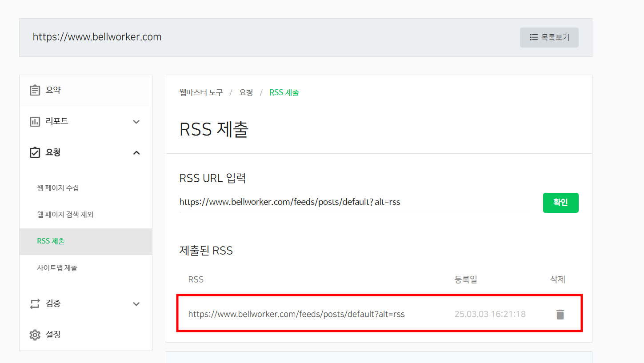The height and width of the screenshot is (363, 644).
Task: Open the 검증 verification menu
Action: click(x=86, y=303)
